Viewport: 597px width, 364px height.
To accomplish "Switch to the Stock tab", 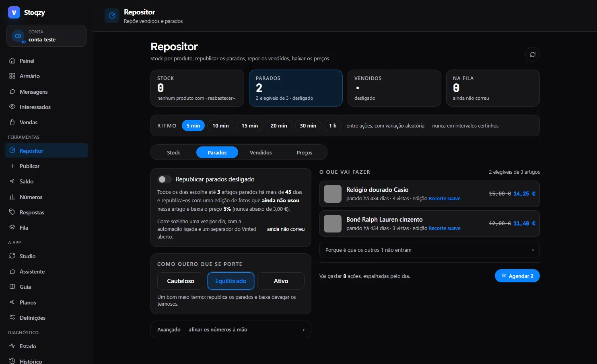I will [173, 152].
